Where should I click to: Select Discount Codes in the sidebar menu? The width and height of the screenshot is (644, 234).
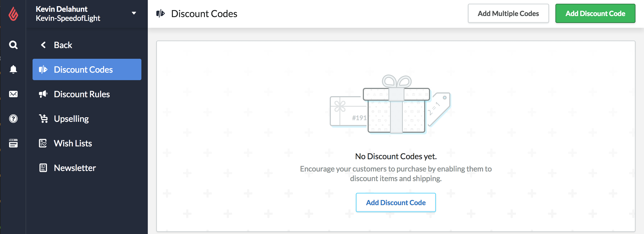(x=87, y=69)
